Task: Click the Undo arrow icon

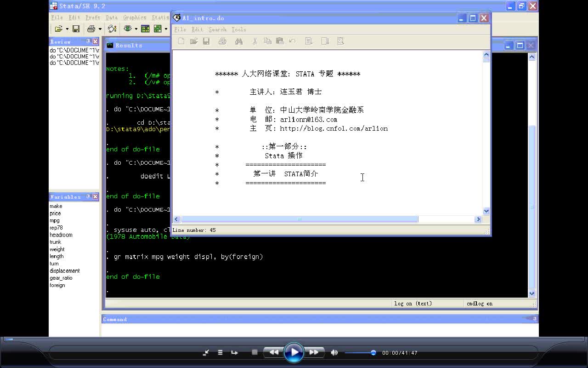Action: pyautogui.click(x=292, y=41)
